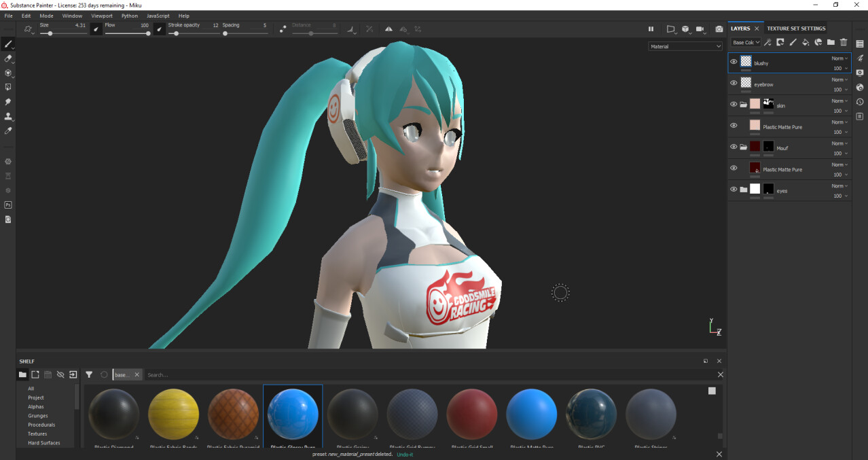Click the shelf Search input field
This screenshot has height=460, width=868.
[x=430, y=374]
